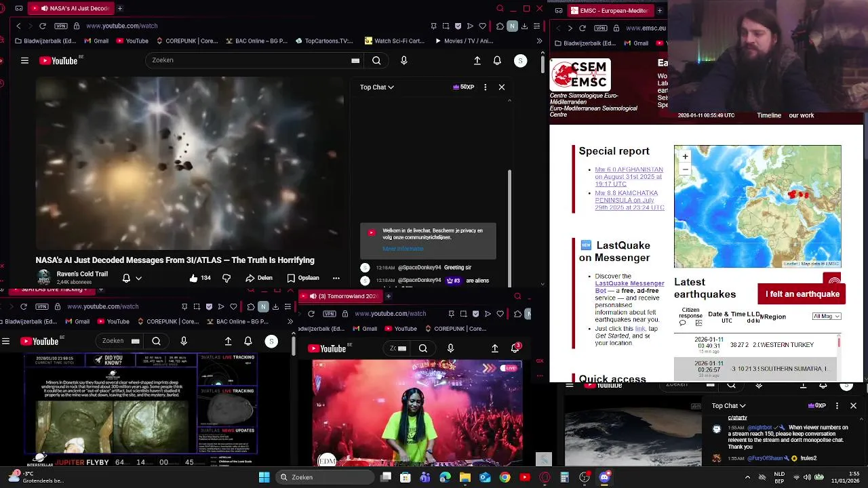The width and height of the screenshot is (868, 488).
Task: Click the upload/create icon in top-left YouTube
Action: point(477,60)
